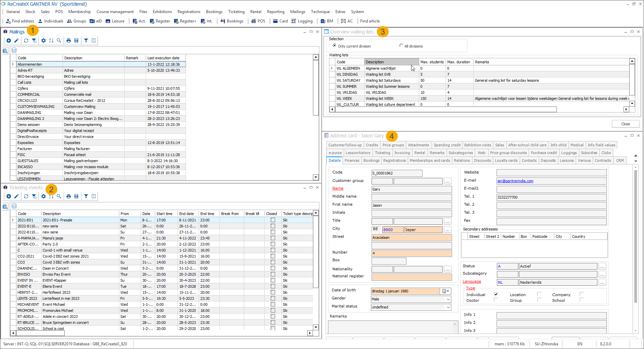Click the ain@gantnerindia.com email link
644x349 pixels.
click(x=515, y=181)
